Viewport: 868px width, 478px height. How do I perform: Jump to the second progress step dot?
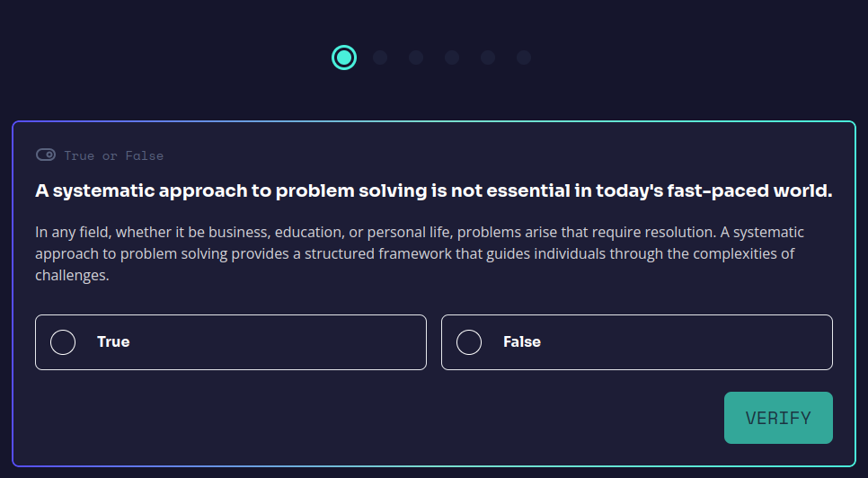point(380,58)
